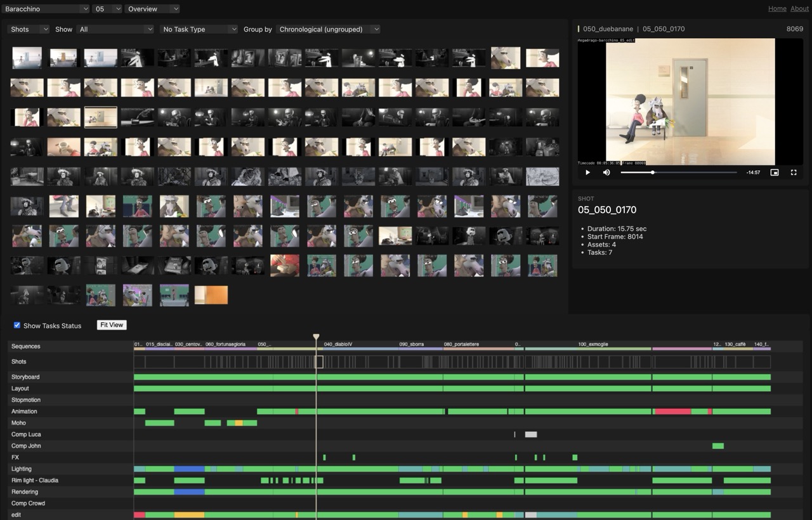Image resolution: width=812 pixels, height=520 pixels.
Task: Uncheck Show Tasks Status checkbox
Action: [x=17, y=325]
